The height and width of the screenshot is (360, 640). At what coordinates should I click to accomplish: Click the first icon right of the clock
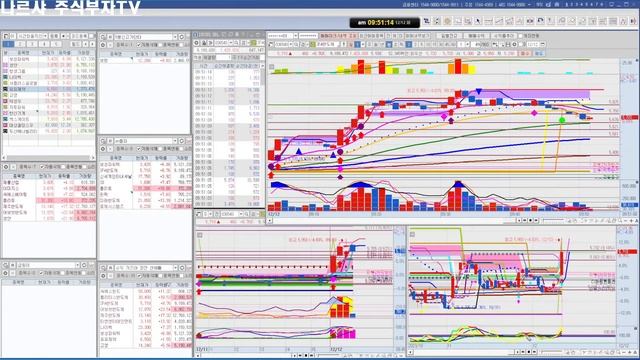427,21
